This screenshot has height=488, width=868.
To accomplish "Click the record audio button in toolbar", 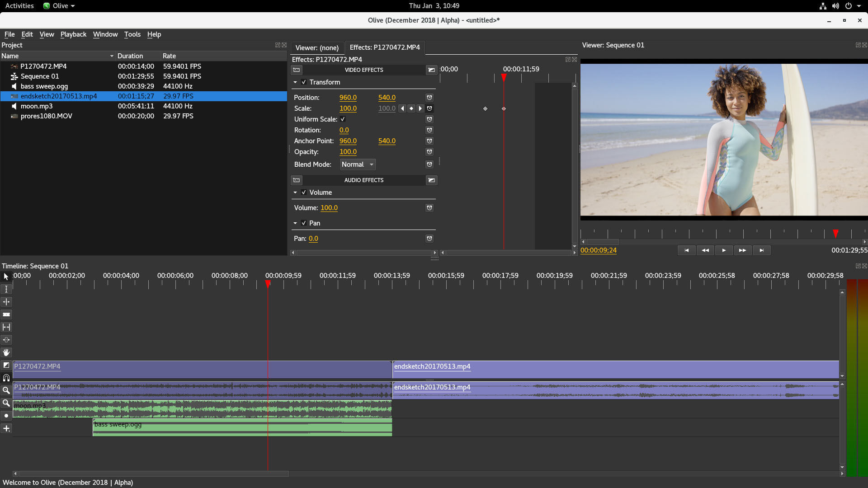I will pos(6,416).
